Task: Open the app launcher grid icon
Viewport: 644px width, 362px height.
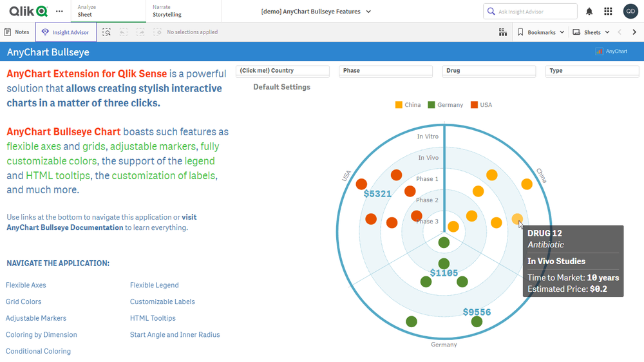Action: (608, 12)
